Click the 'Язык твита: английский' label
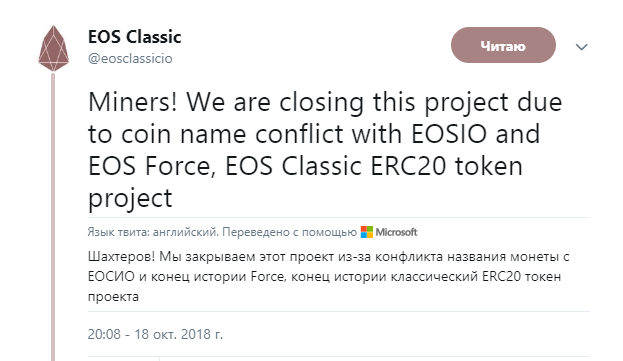The image size is (623, 361). click(x=153, y=232)
